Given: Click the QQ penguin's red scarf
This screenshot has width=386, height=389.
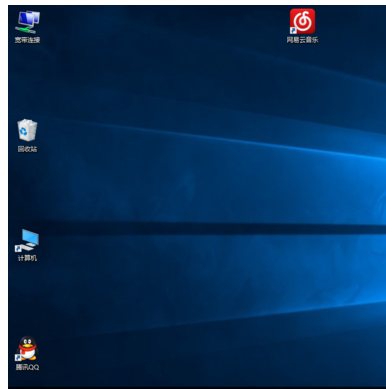Looking at the screenshot, I should pos(27,348).
